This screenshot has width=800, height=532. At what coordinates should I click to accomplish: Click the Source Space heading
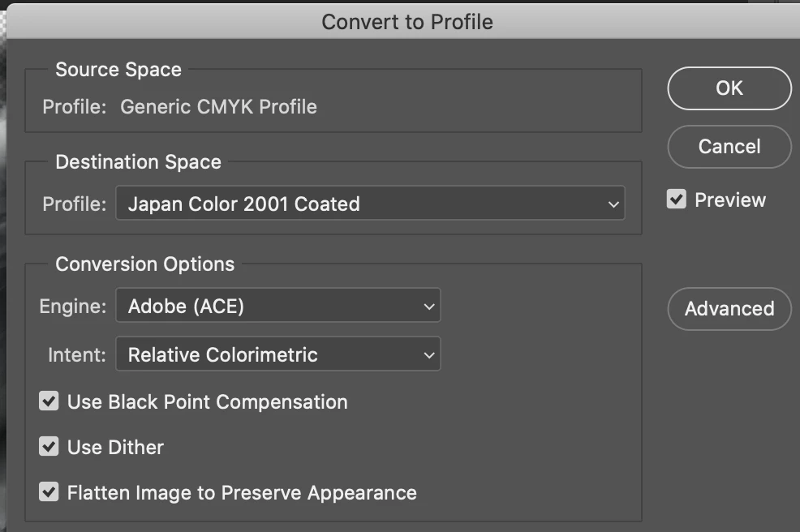118,70
